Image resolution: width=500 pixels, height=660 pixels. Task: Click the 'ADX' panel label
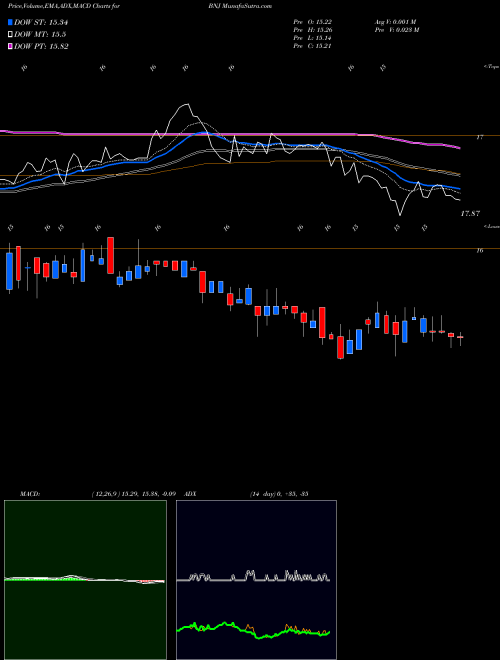[190, 494]
